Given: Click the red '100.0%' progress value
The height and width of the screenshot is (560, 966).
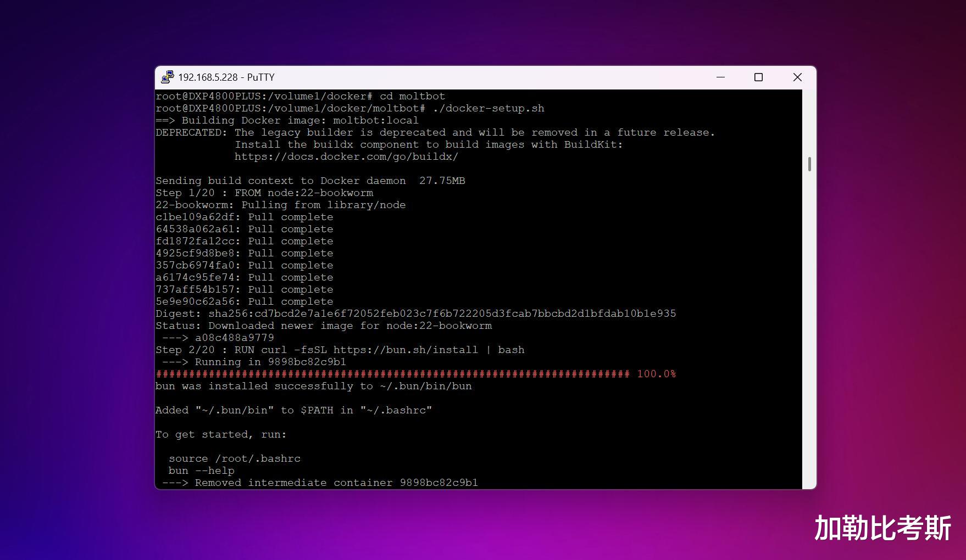Looking at the screenshot, I should click(x=657, y=374).
